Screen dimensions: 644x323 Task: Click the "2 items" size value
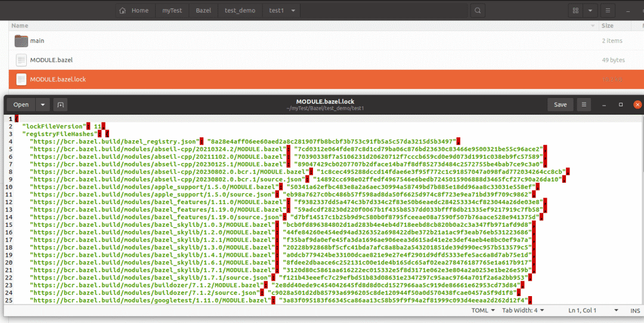(612, 41)
